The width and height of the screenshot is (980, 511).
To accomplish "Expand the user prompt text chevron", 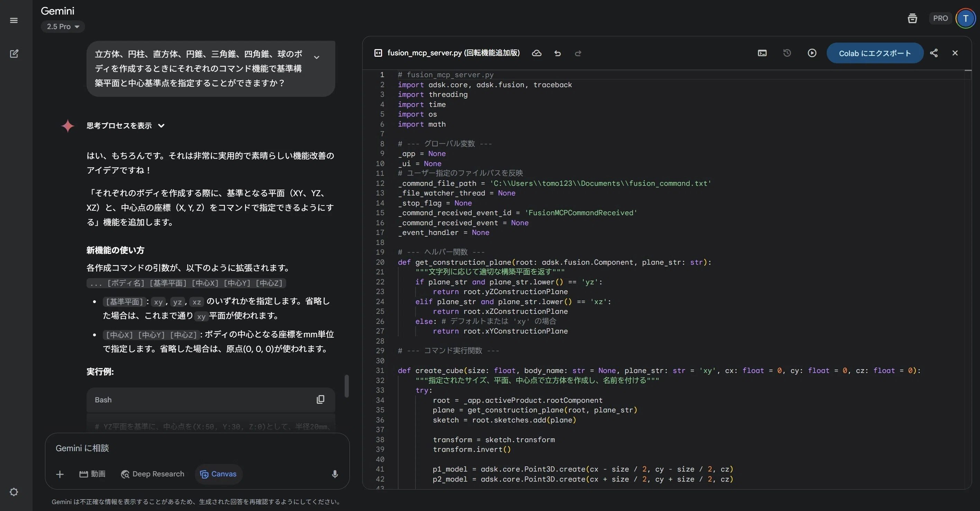I will click(x=317, y=57).
